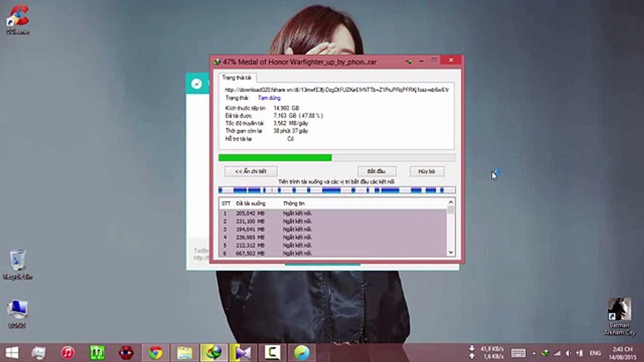
Task: Select connection row 6 with 667,502 MB
Action: (333, 253)
